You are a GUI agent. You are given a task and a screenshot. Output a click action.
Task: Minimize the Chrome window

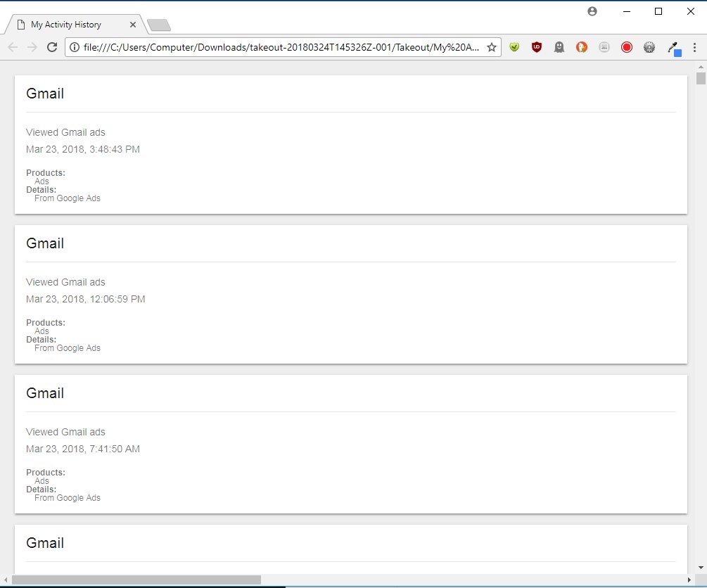(627, 11)
